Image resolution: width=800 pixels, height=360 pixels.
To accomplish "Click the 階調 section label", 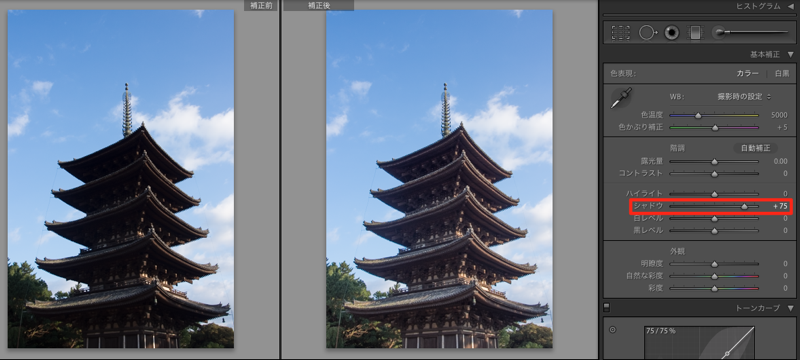I will [677, 148].
